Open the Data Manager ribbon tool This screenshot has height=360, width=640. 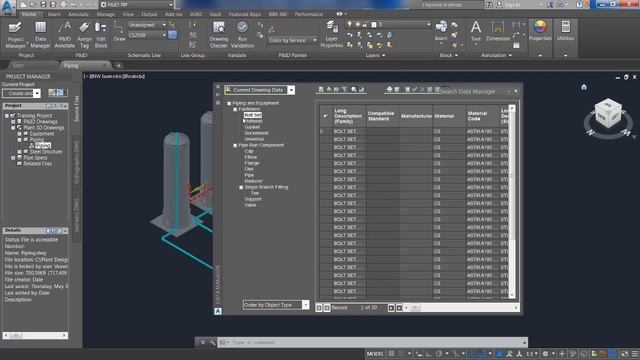pyautogui.click(x=40, y=35)
